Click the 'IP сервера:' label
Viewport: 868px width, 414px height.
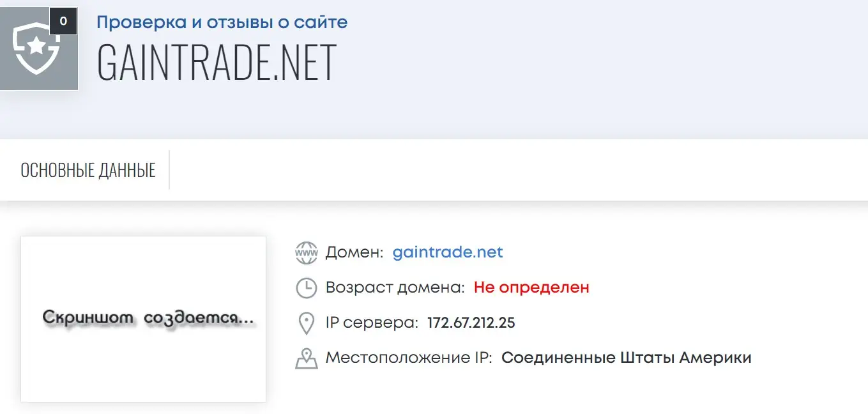tap(372, 323)
